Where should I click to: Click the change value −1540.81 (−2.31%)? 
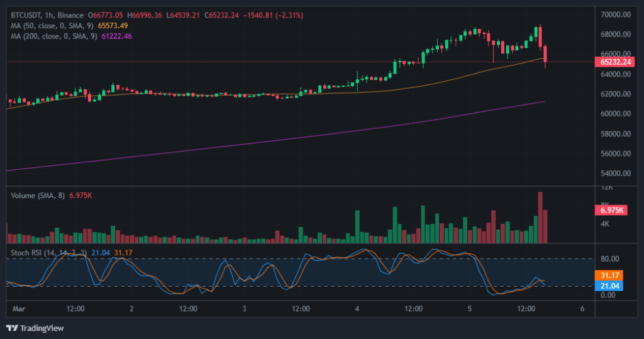(273, 15)
